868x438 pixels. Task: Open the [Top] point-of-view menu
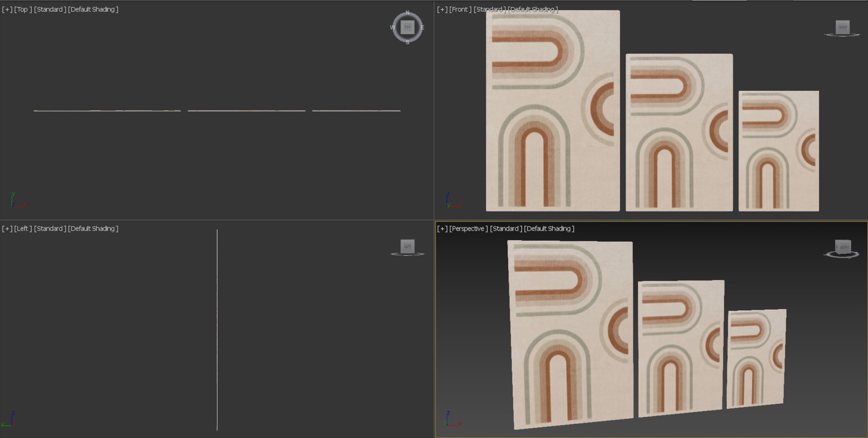click(x=23, y=9)
